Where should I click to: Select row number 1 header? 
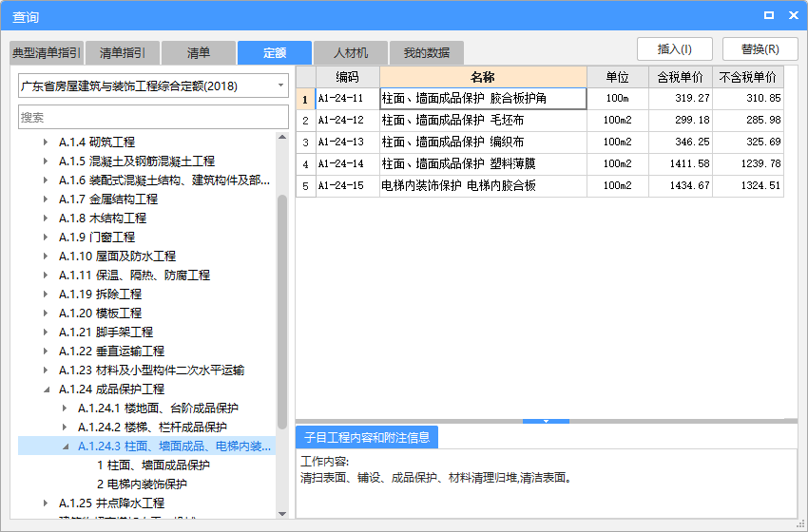[305, 99]
